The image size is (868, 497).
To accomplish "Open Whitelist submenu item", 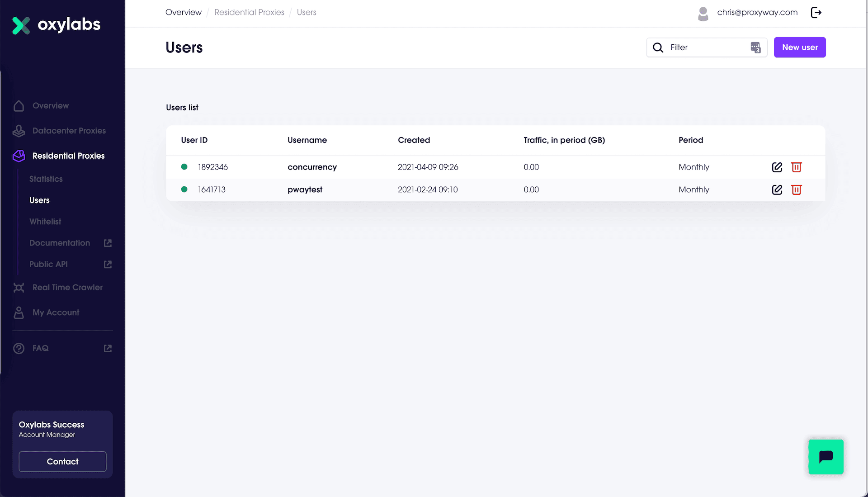I will pyautogui.click(x=45, y=222).
